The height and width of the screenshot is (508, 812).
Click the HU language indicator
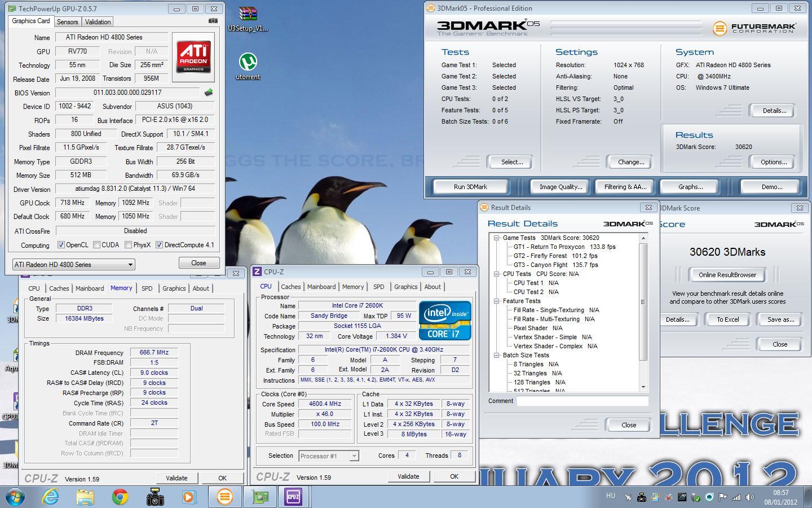pyautogui.click(x=610, y=496)
